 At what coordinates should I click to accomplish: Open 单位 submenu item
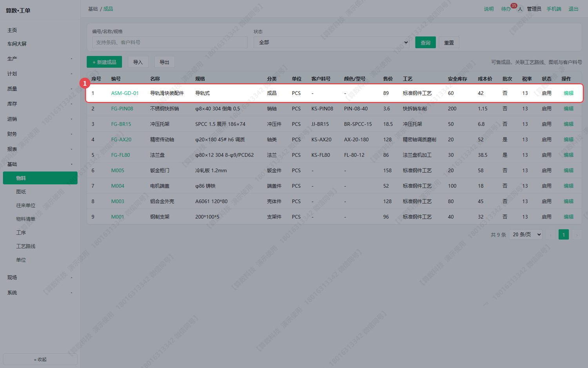21,260
